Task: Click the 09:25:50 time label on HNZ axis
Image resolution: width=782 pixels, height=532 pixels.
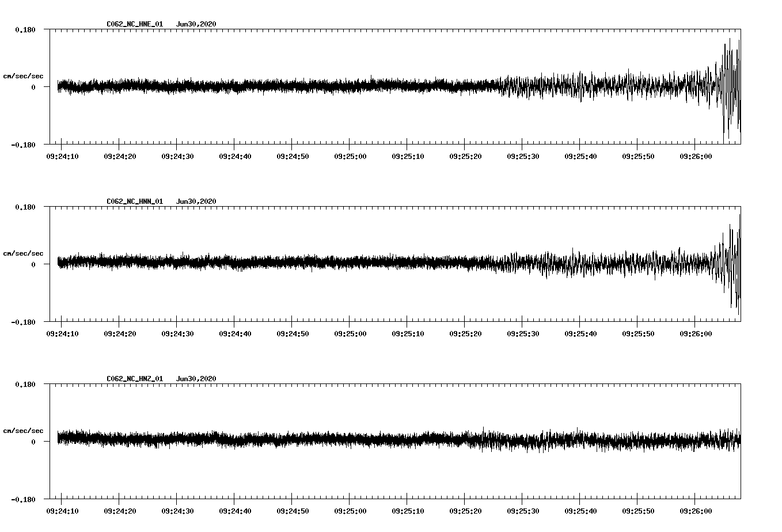Action: 638,511
